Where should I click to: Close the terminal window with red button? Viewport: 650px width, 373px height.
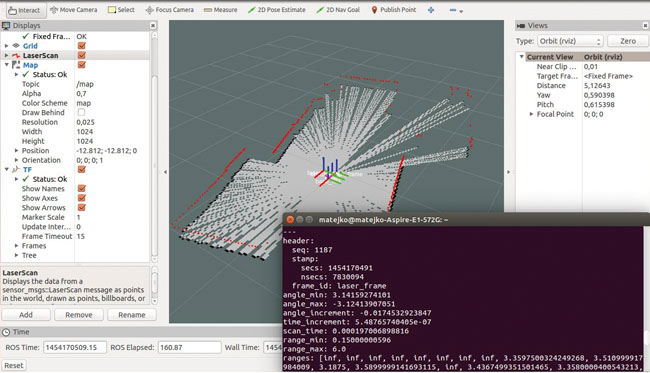click(x=290, y=220)
